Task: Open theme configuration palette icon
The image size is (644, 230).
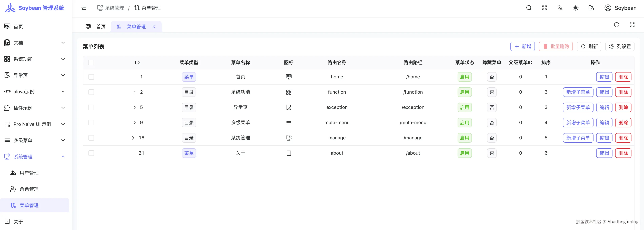Action: click(591, 8)
